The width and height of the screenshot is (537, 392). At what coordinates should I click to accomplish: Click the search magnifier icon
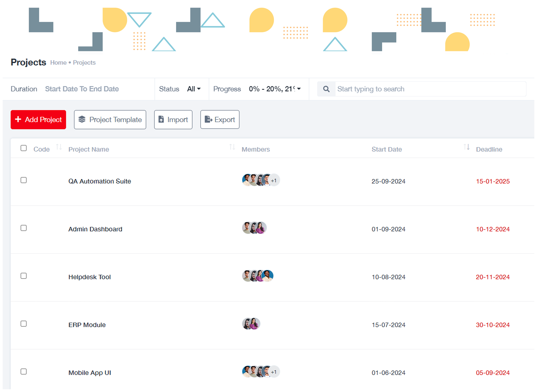click(326, 89)
